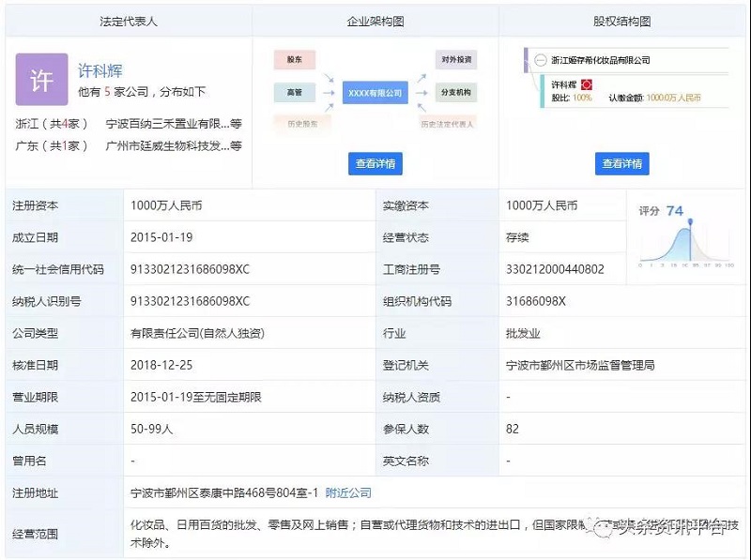
Task: Select the 股东 box in structure diagram
Action: click(x=295, y=60)
